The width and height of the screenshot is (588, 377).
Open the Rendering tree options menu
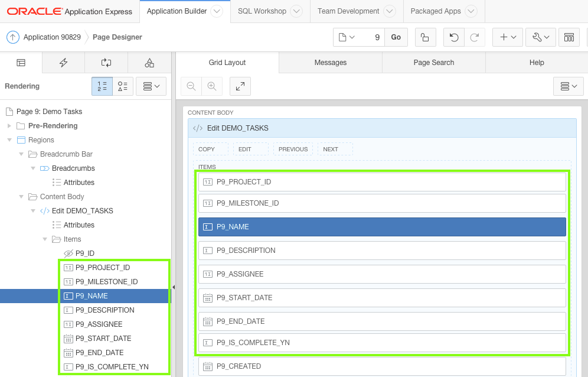tap(151, 86)
